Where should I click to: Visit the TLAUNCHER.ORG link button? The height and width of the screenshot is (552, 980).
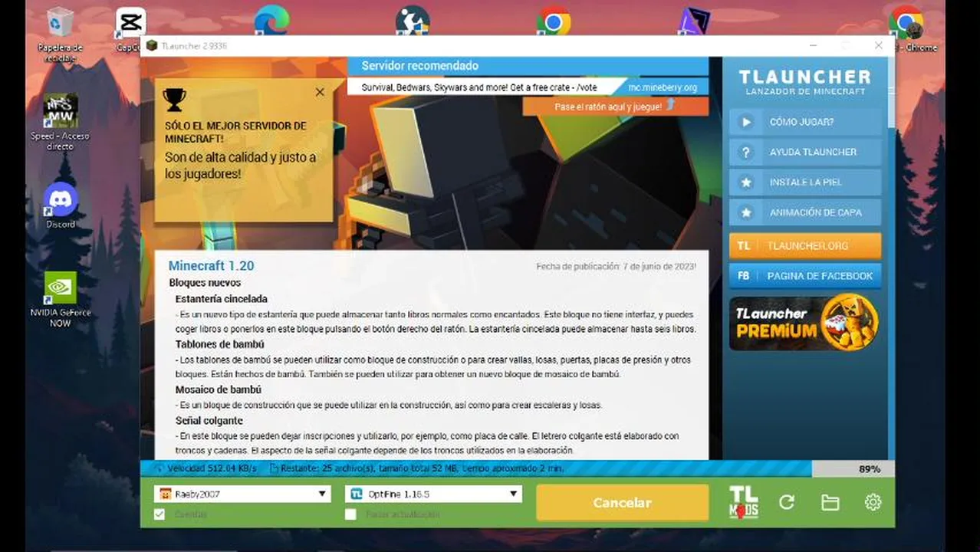pyautogui.click(x=805, y=246)
